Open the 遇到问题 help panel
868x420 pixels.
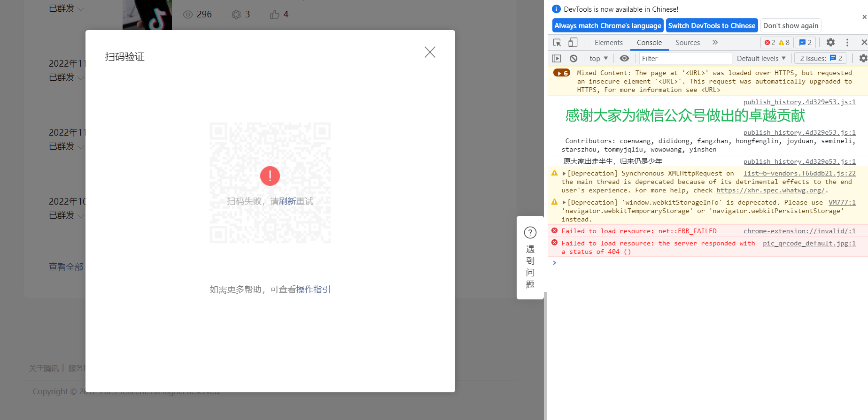530,258
